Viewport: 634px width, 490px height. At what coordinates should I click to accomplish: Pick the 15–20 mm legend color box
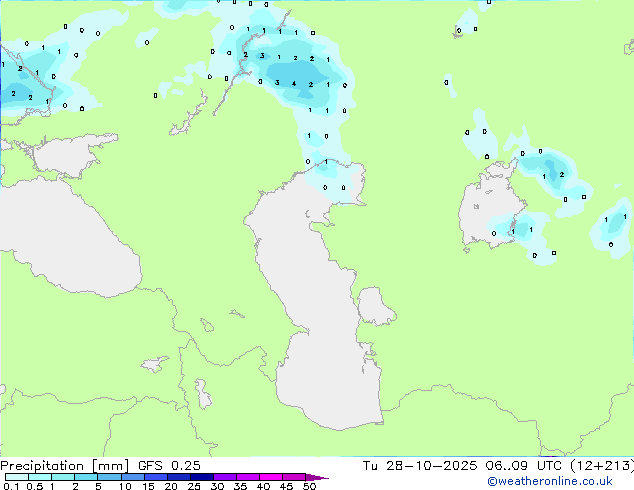pos(155,477)
